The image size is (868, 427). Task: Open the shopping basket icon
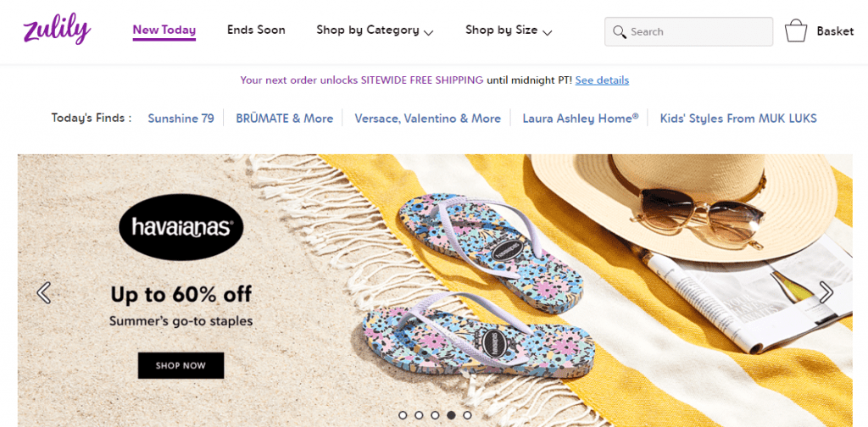pos(796,31)
